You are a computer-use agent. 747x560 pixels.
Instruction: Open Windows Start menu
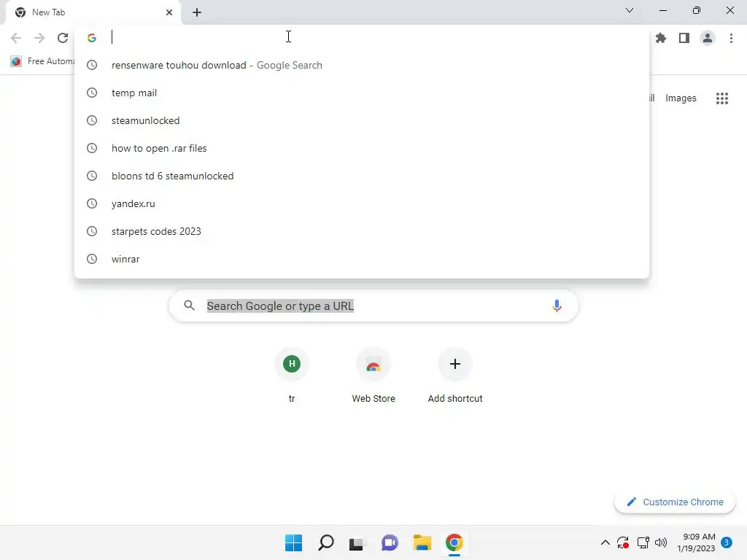(293, 542)
